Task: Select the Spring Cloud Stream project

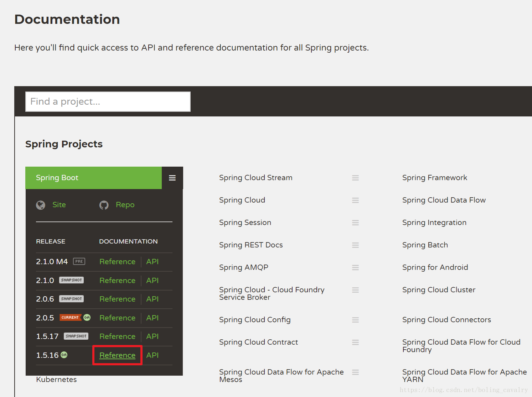Action: [256, 178]
